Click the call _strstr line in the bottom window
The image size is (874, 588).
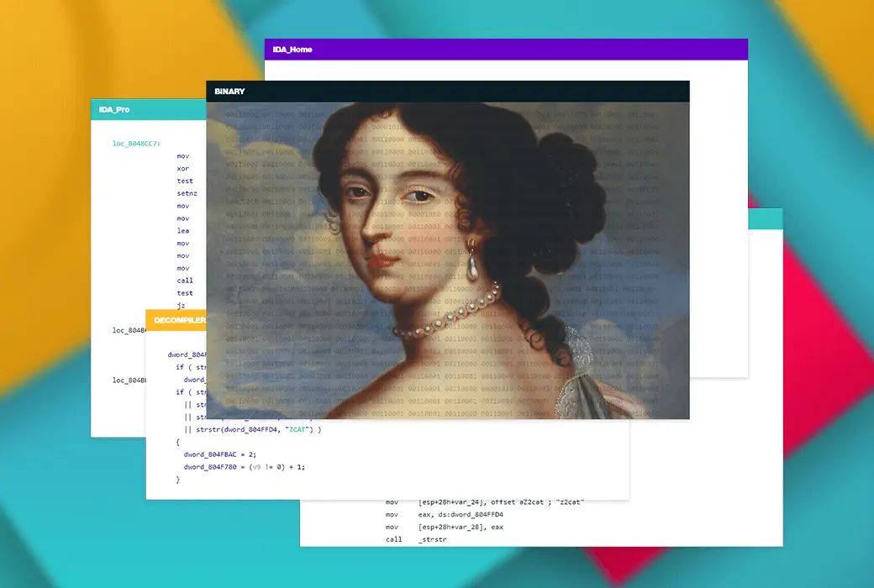point(416,539)
